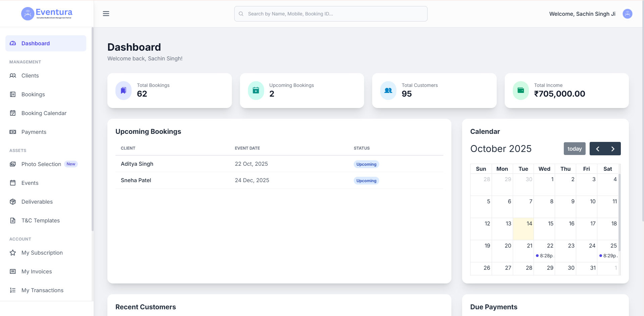Open the Deliverables box icon
The width and height of the screenshot is (644, 316).
pyautogui.click(x=13, y=202)
